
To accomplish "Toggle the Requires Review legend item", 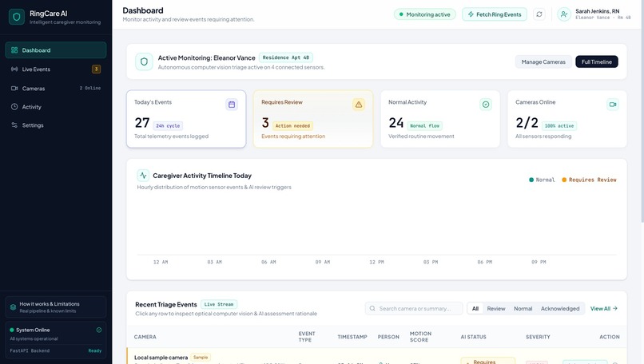I will point(590,180).
